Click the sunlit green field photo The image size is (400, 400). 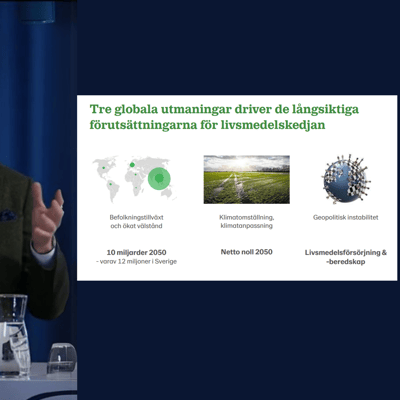pyautogui.click(x=247, y=179)
